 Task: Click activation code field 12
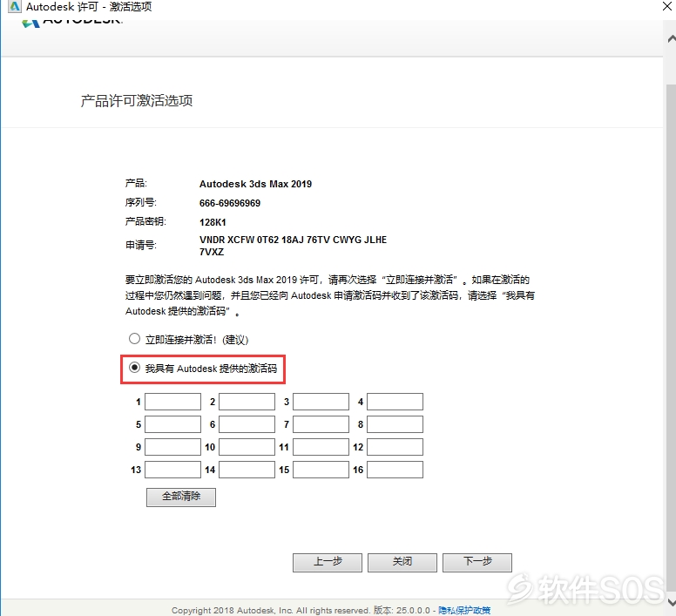395,447
